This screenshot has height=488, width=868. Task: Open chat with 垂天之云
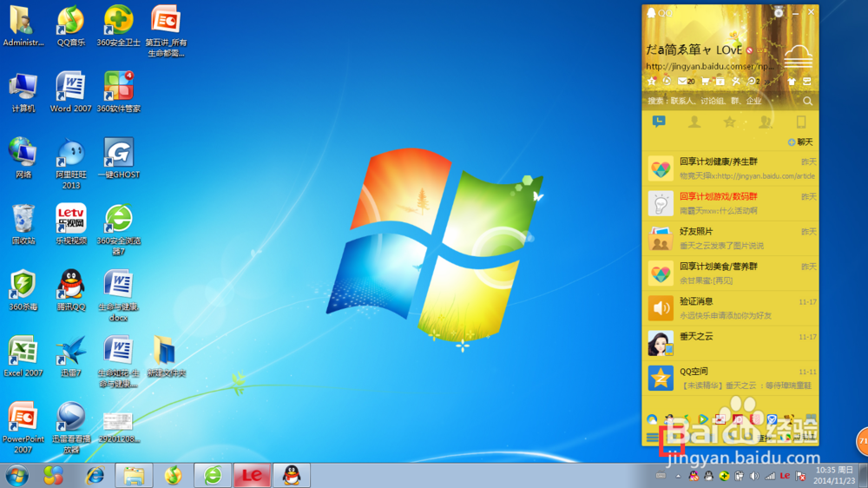(x=730, y=343)
